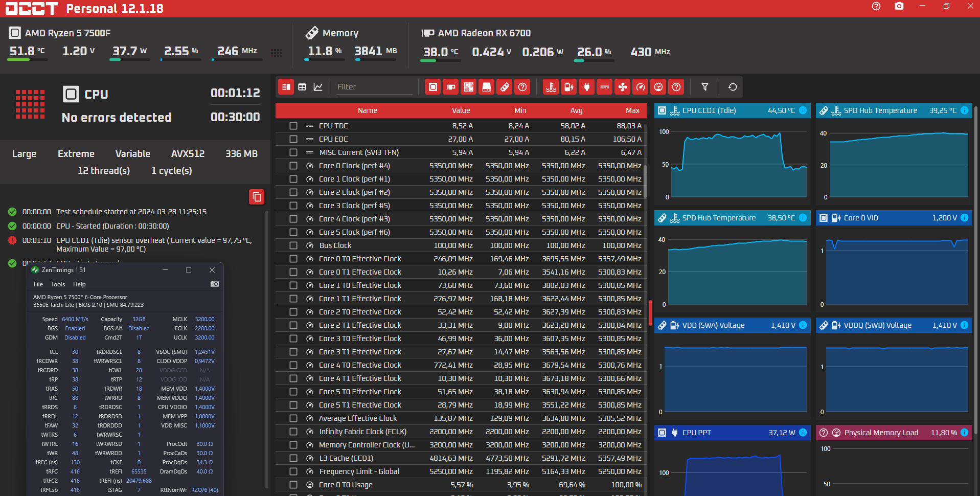This screenshot has width=980, height=496.
Task: Copy the test log with clipboard icon
Action: tap(257, 197)
